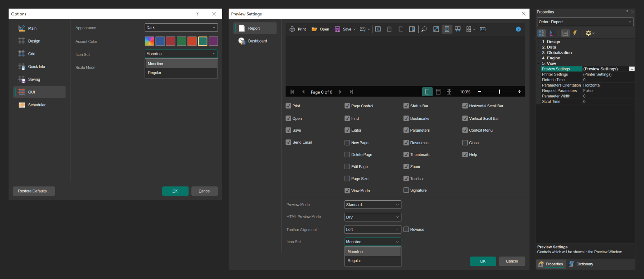Click the Print icon in the preview toolbar
The width and height of the screenshot is (644, 279).
pyautogui.click(x=292, y=29)
